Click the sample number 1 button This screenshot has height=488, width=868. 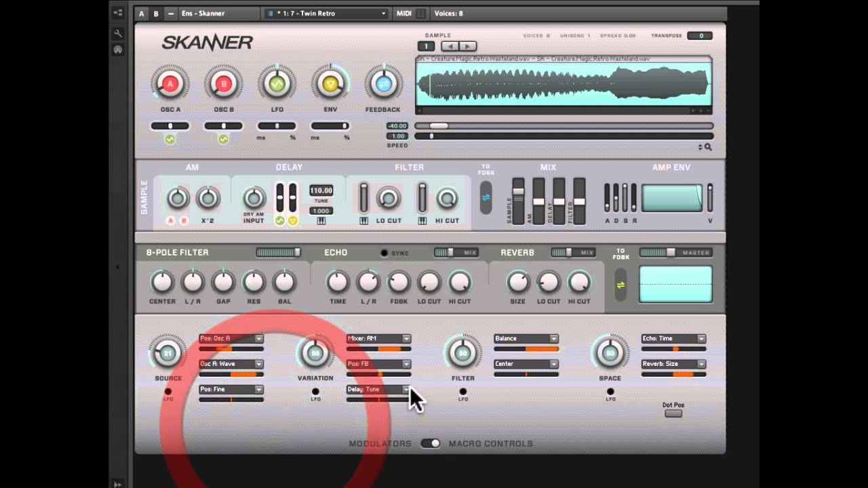pos(426,46)
